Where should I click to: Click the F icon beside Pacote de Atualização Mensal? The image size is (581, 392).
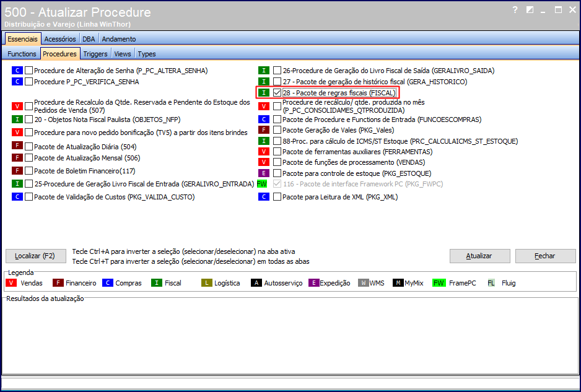(x=17, y=158)
